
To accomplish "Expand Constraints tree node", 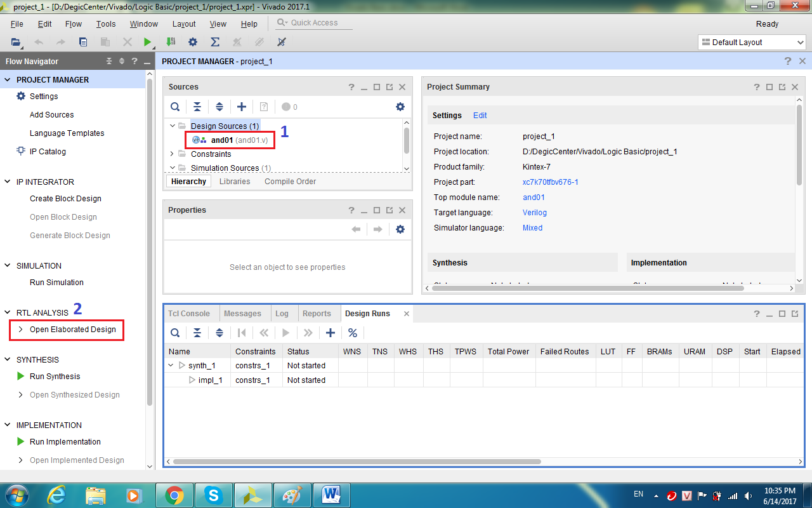I will [x=172, y=154].
